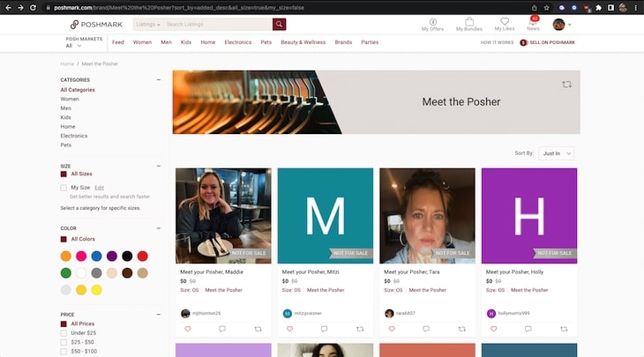Collapse the Size filter section
Viewport: 644px width, 357px height.
[159, 167]
